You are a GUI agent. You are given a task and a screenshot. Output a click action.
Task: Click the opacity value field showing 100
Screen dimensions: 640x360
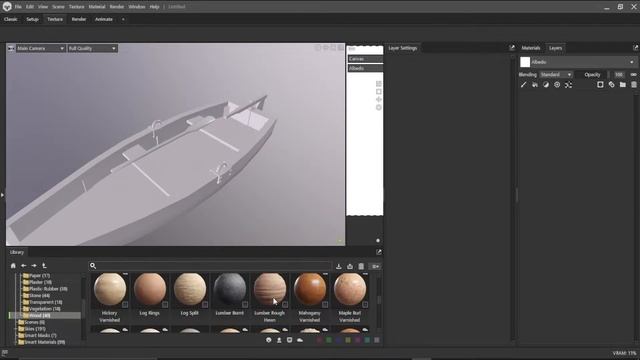(619, 75)
